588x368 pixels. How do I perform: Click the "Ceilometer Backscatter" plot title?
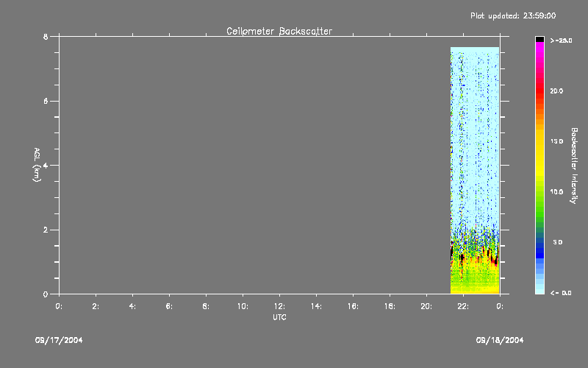279,31
